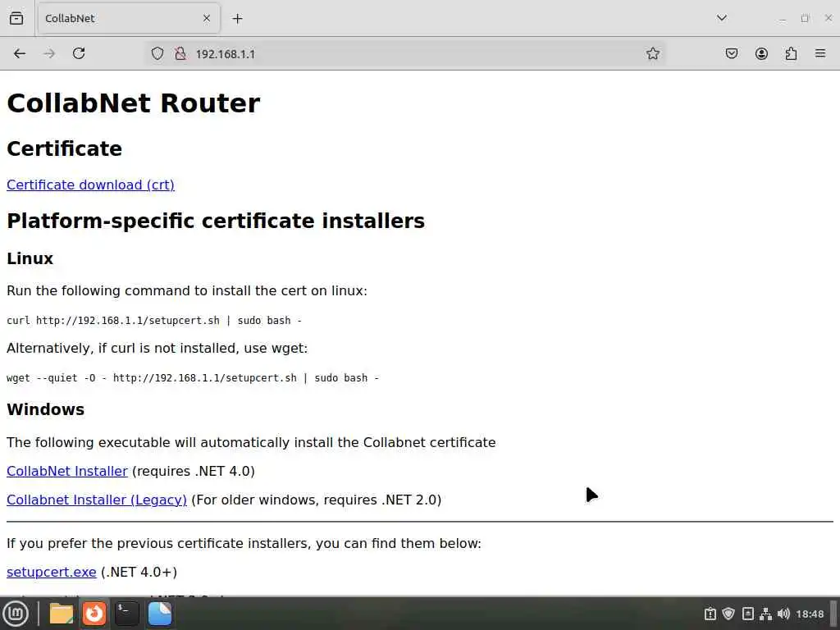
Task: Open the security shield tray icon
Action: pyautogui.click(x=728, y=614)
